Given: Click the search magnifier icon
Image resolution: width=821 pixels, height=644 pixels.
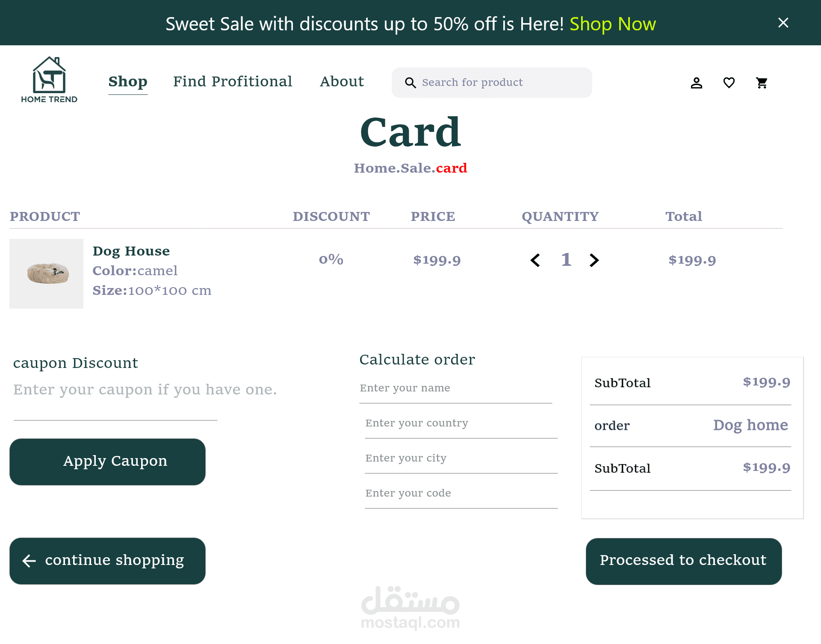Looking at the screenshot, I should 410,82.
